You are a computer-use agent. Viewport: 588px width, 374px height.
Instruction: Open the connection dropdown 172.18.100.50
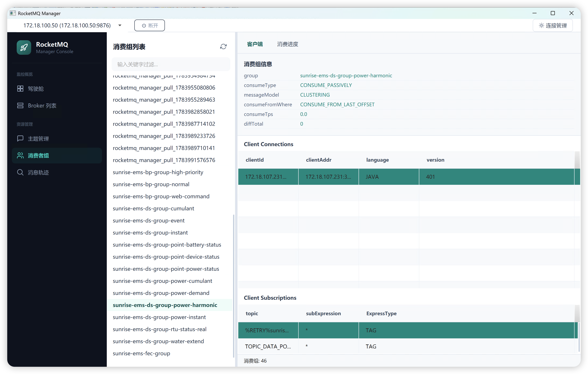coord(73,25)
